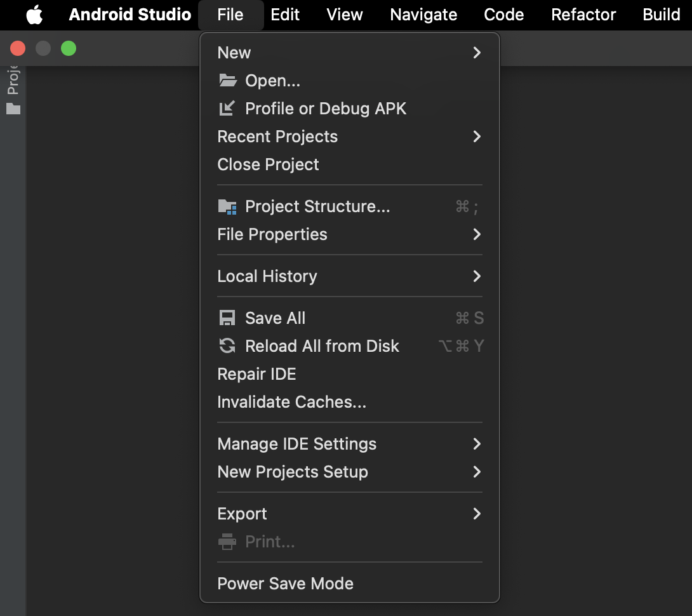Expand the Local History submenu

[x=350, y=276]
